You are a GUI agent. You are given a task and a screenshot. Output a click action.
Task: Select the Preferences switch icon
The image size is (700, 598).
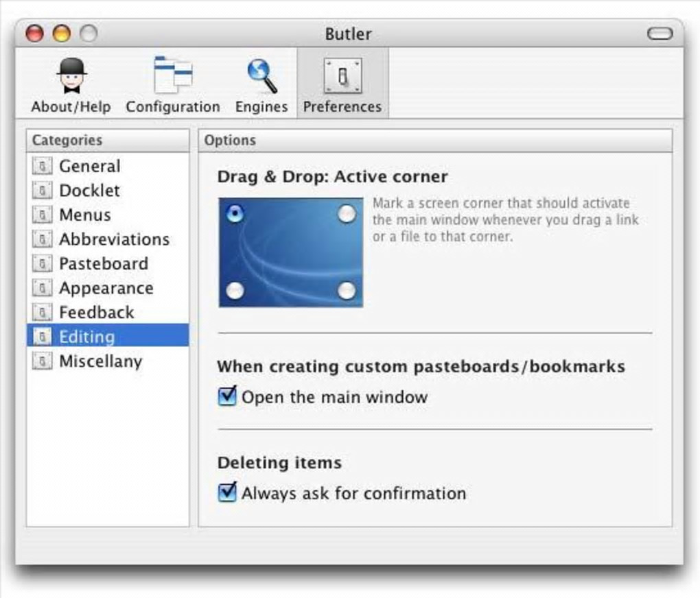342,76
